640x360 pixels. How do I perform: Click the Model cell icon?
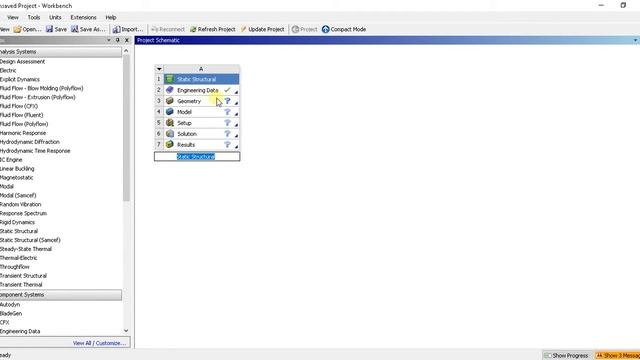(170, 112)
